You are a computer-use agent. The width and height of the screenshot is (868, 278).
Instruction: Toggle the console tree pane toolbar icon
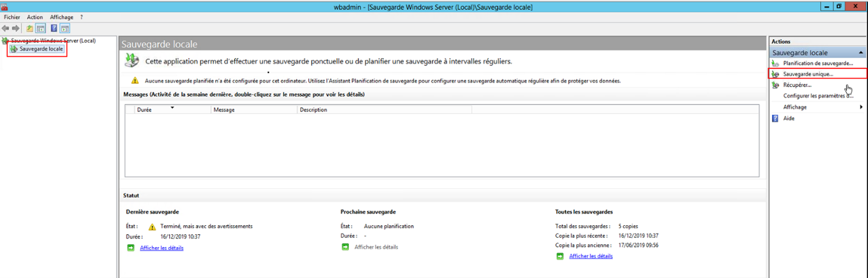tap(40, 28)
